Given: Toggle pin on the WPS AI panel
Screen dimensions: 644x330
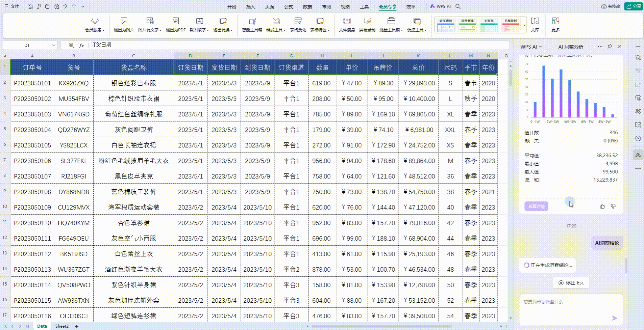Looking at the screenshot, I should [610, 47].
